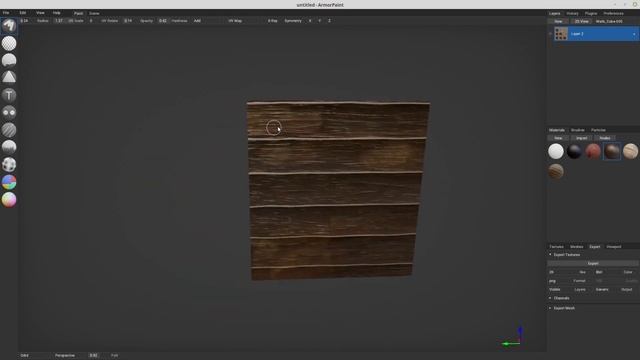Select the Picker tool
640x360 pixels.
pos(9,200)
